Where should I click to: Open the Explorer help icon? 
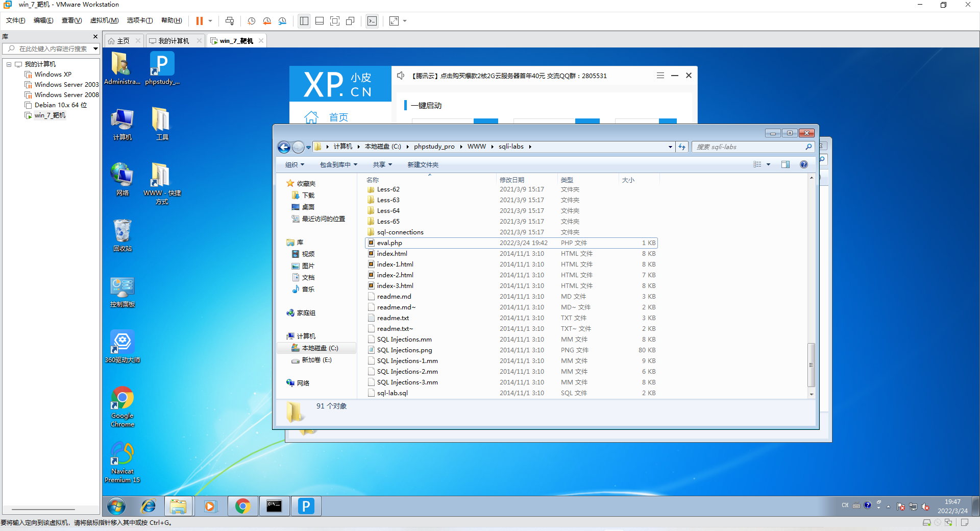804,164
